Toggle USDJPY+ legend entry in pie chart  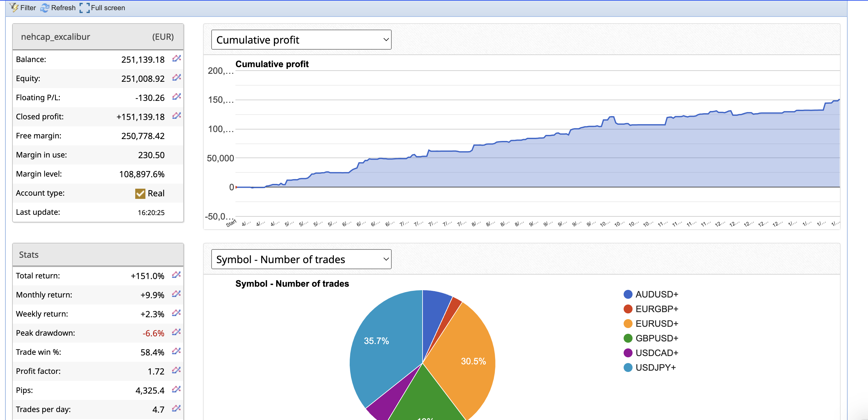coord(655,367)
